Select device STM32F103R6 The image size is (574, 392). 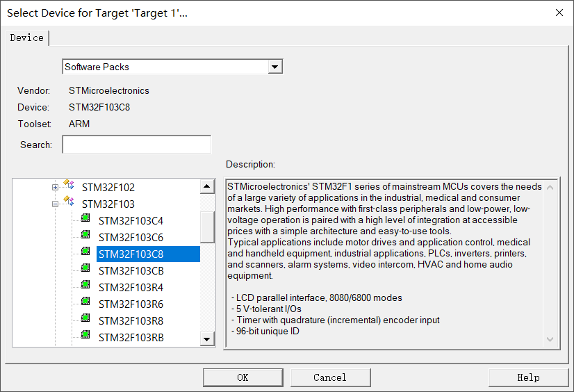[131, 304]
